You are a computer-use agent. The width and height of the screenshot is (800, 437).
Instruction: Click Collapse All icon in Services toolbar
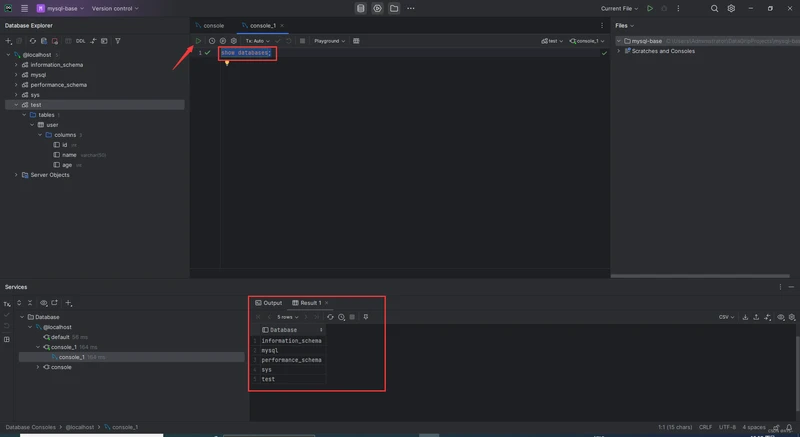pyautogui.click(x=30, y=303)
